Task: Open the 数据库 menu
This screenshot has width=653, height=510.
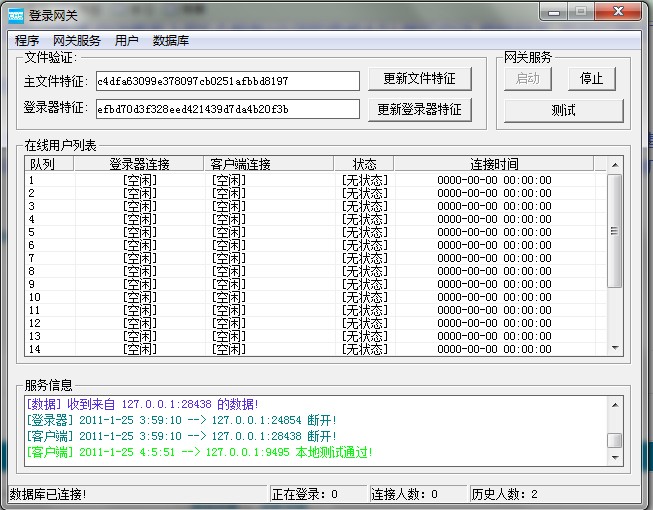Action: 171,41
